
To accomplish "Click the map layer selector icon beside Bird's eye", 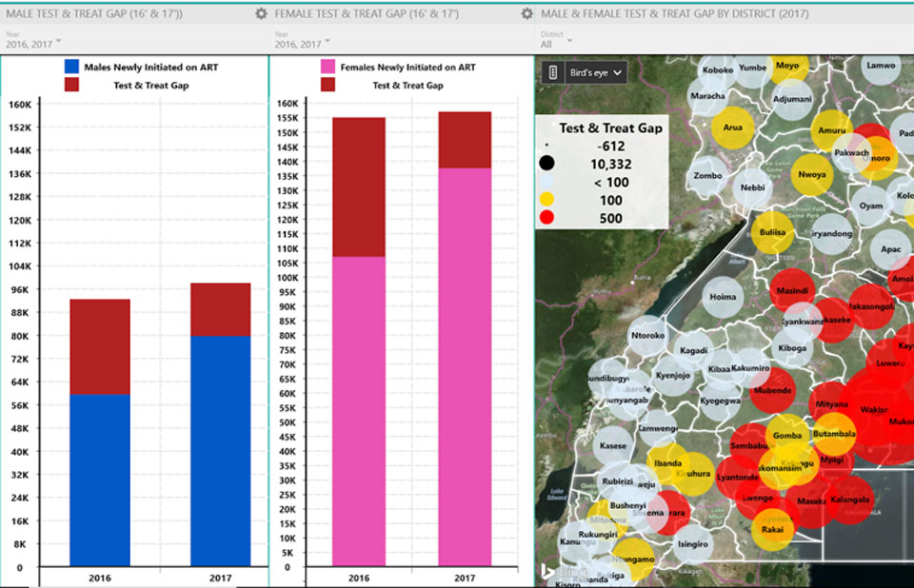I will [552, 72].
